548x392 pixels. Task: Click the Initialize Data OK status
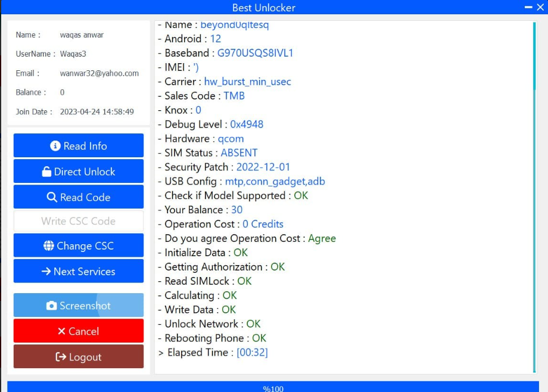(241, 253)
